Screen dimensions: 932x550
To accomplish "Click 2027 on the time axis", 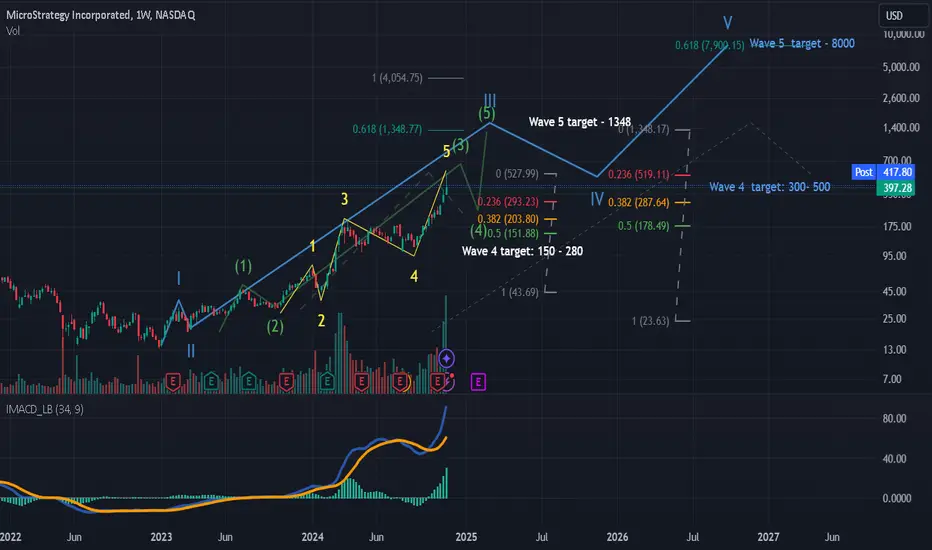I will (768, 537).
